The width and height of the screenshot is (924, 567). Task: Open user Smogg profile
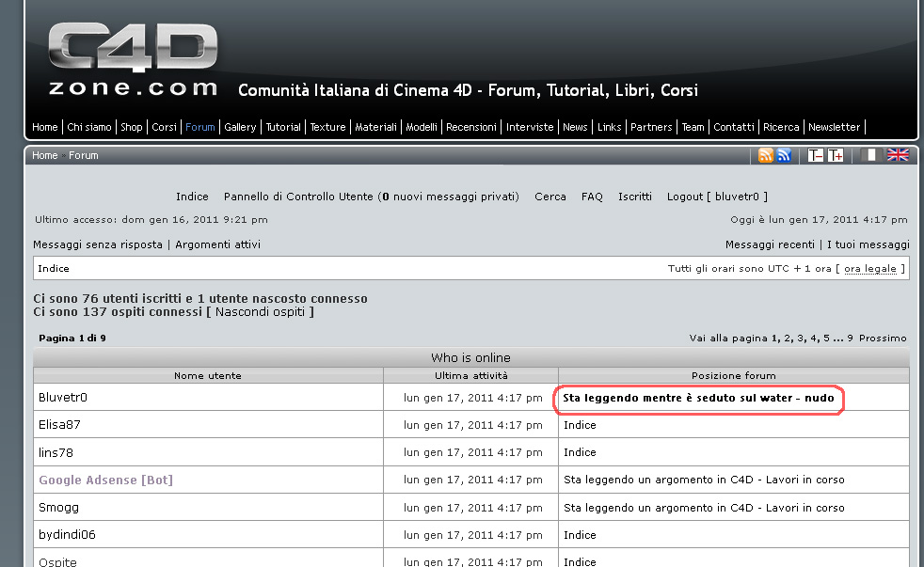pyautogui.click(x=58, y=508)
